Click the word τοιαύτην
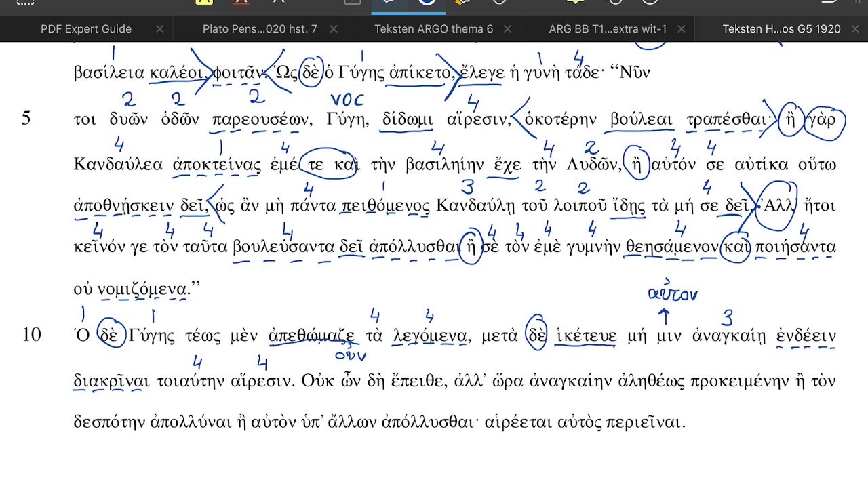This screenshot has height=488, width=868. coord(191,381)
